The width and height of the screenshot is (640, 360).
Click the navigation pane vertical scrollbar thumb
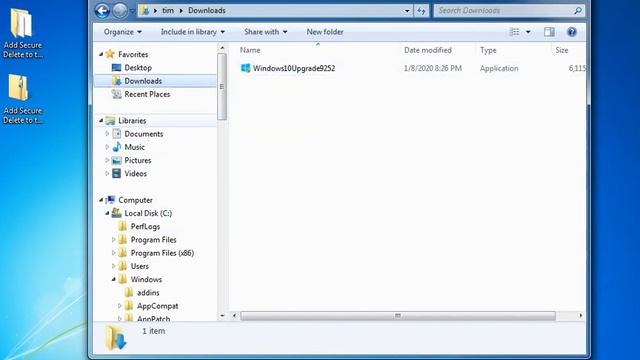pyautogui.click(x=222, y=87)
